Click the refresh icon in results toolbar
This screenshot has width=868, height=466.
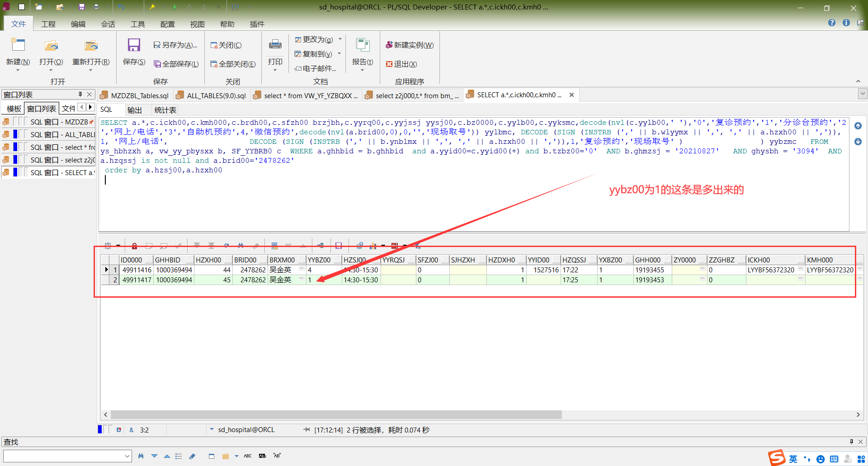[x=226, y=246]
